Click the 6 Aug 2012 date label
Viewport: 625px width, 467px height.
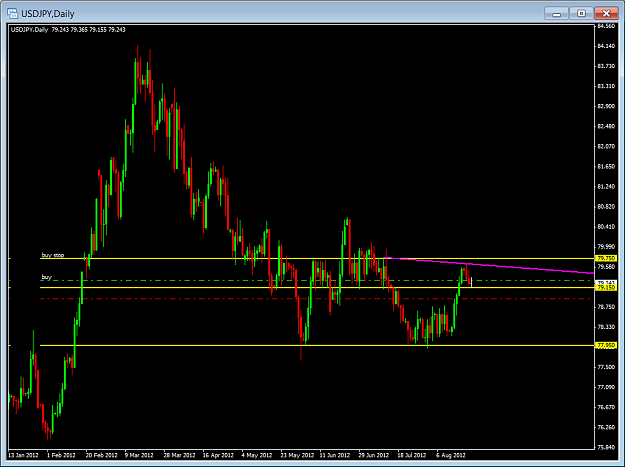(451, 455)
